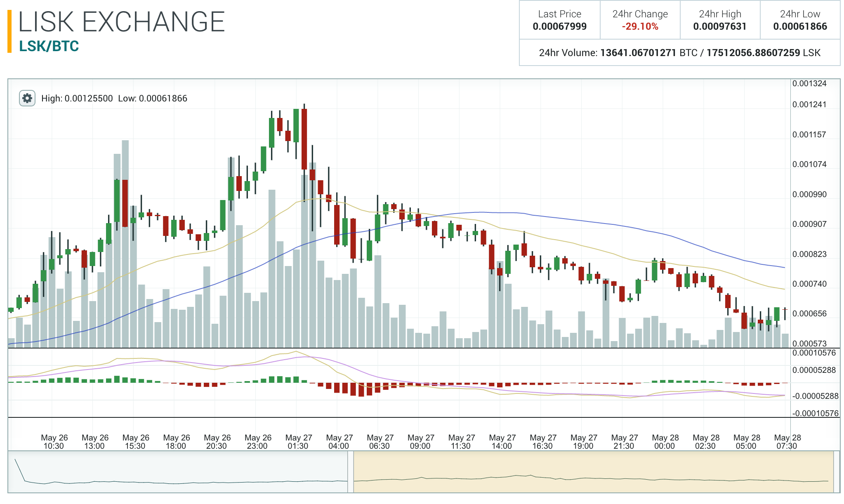The height and width of the screenshot is (504, 844).
Task: Click May 28 05:00 time axis label
Action: pyautogui.click(x=747, y=442)
